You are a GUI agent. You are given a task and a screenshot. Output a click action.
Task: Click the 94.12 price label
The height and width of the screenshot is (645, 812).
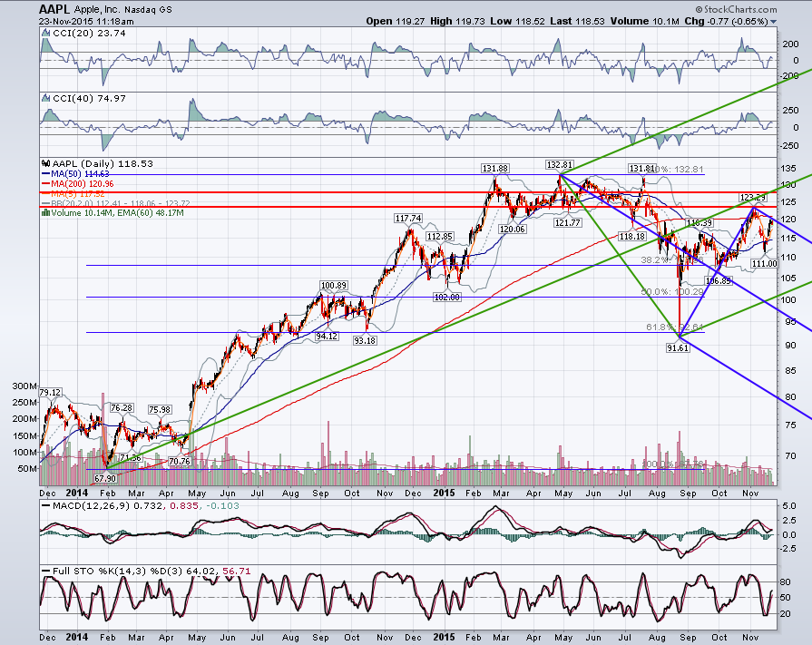coord(327,336)
